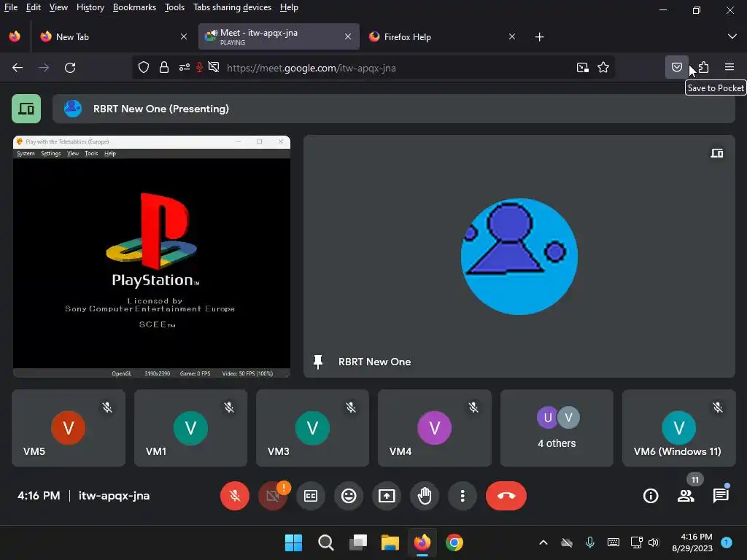
Task: Toggle closed captions button
Action: [x=311, y=496]
